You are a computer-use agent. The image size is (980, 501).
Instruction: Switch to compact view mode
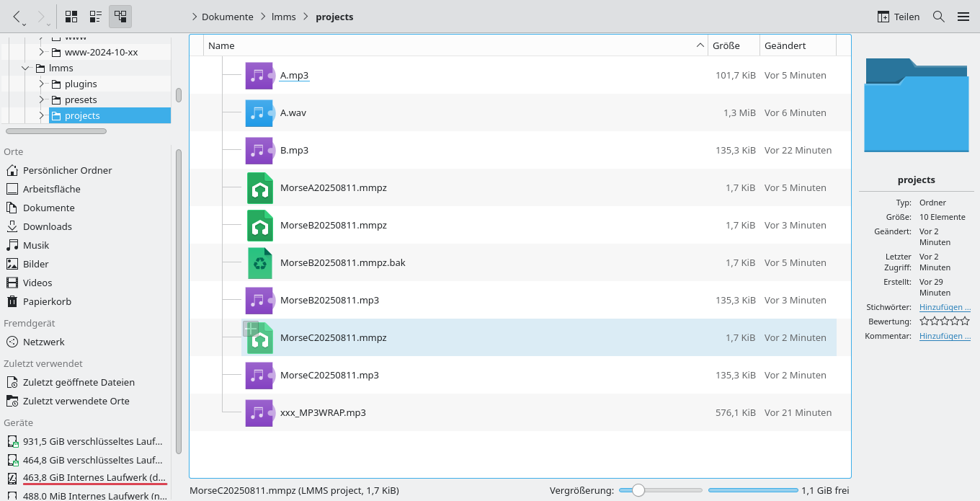pos(96,17)
